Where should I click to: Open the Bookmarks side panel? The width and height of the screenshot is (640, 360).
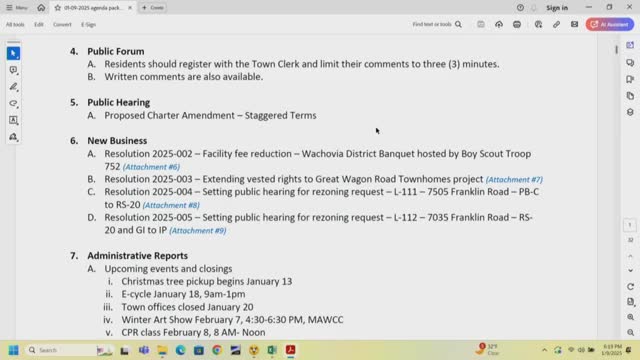point(630,79)
